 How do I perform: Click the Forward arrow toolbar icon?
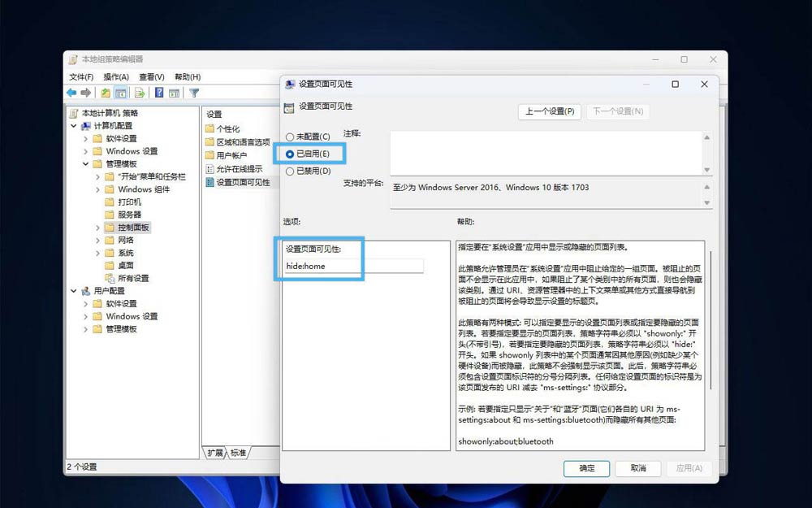85,93
